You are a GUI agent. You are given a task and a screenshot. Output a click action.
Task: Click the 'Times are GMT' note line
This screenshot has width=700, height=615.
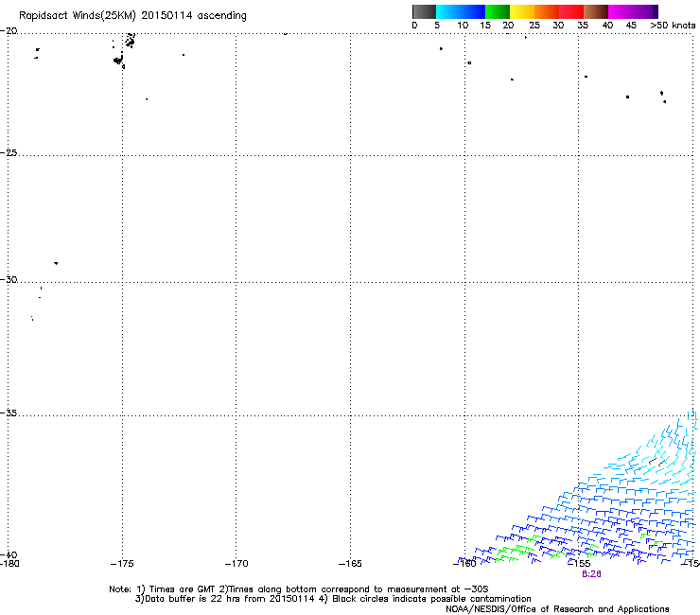pos(298,589)
